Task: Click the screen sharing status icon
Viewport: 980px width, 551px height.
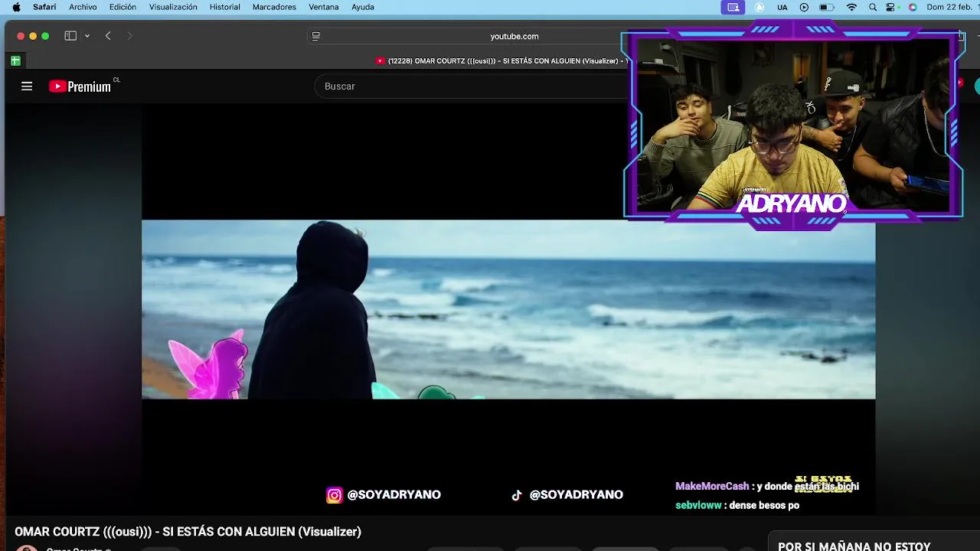Action: (733, 7)
